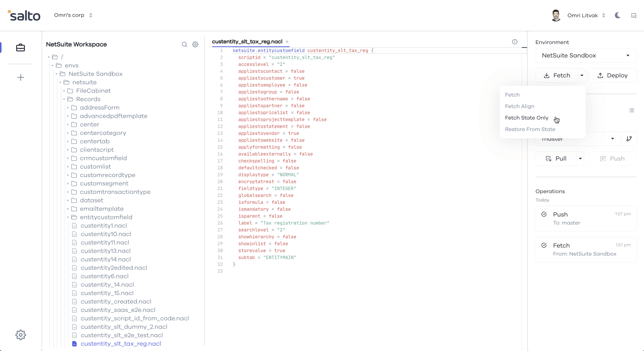This screenshot has width=644, height=351.
Task: Expand the customtransactiontype folder
Action: (x=68, y=192)
